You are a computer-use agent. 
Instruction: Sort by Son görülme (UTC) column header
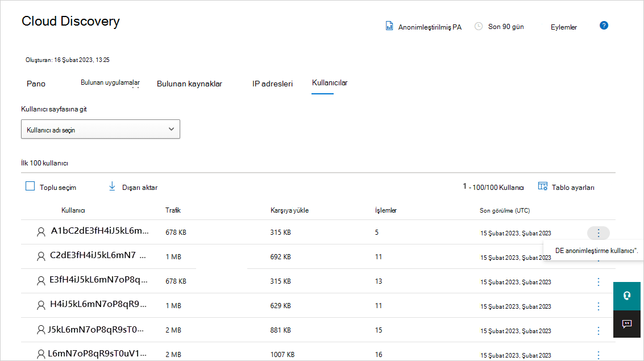[505, 211]
